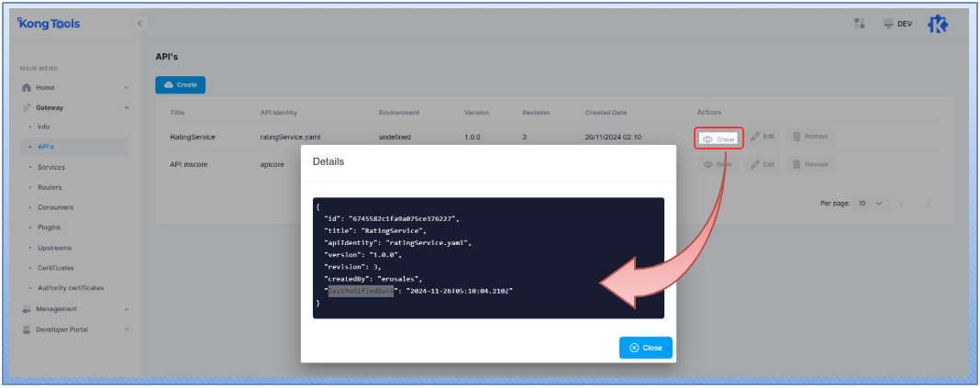The image size is (980, 388).
Task: Open the DEV environment selector
Action: [897, 24]
